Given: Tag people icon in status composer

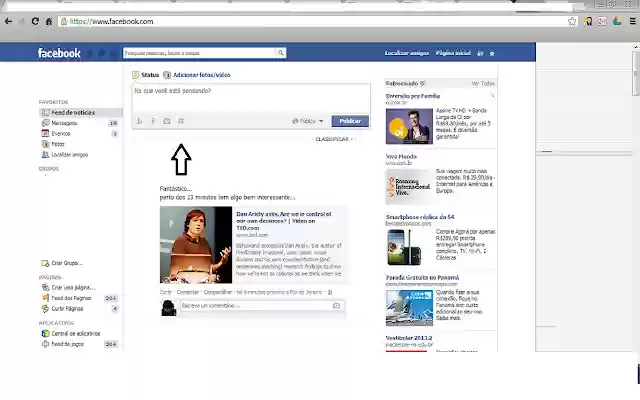Looking at the screenshot, I should [139, 121].
